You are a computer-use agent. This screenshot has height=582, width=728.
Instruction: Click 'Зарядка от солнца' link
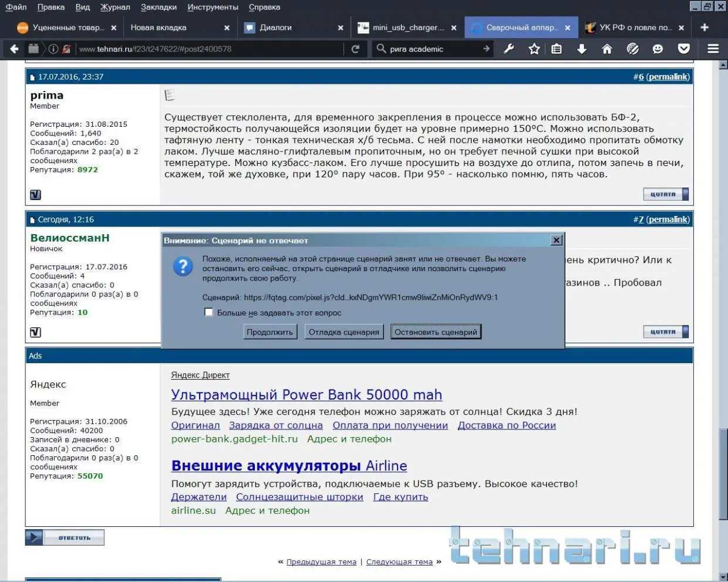pyautogui.click(x=276, y=425)
